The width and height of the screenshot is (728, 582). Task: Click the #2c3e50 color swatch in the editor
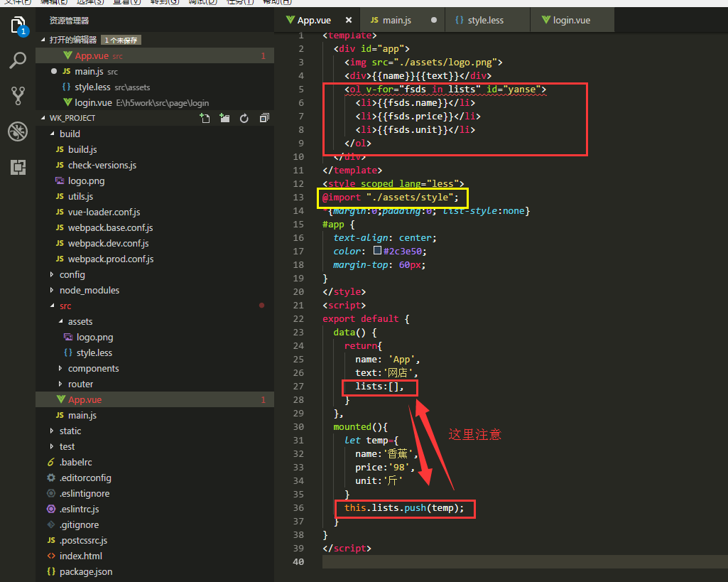[377, 250]
